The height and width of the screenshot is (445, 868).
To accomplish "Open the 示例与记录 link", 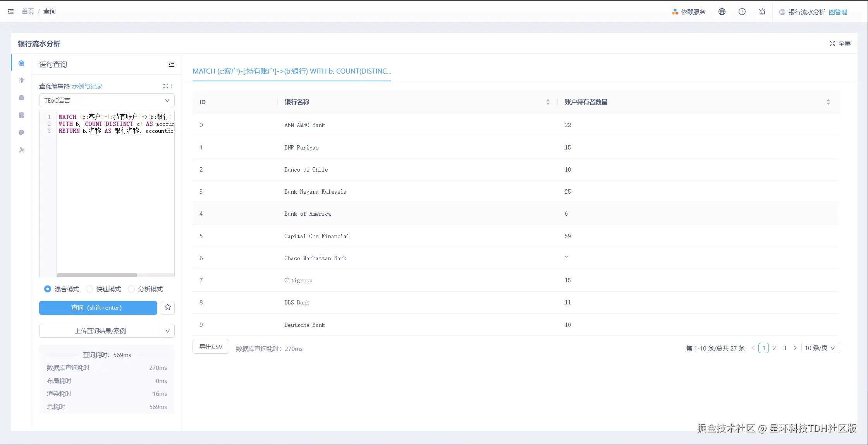I will 87,86.
